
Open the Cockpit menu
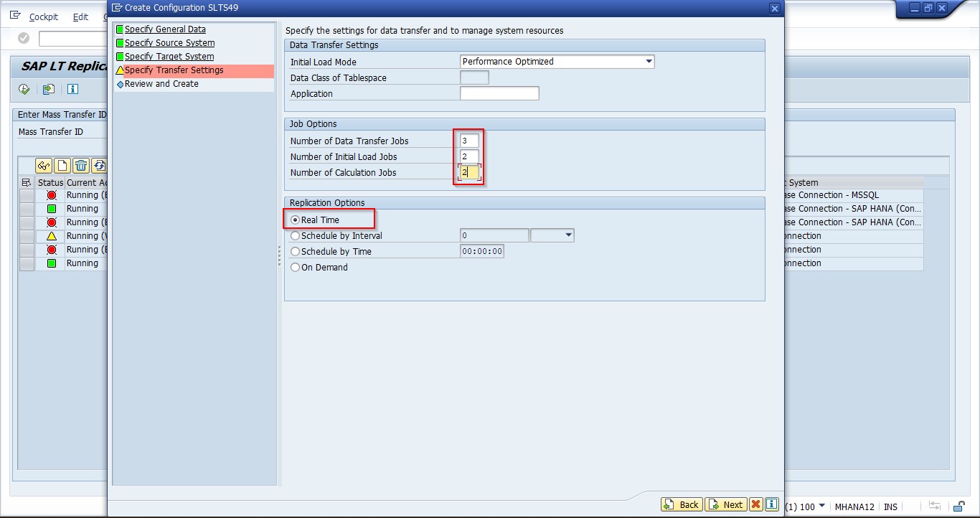(44, 17)
